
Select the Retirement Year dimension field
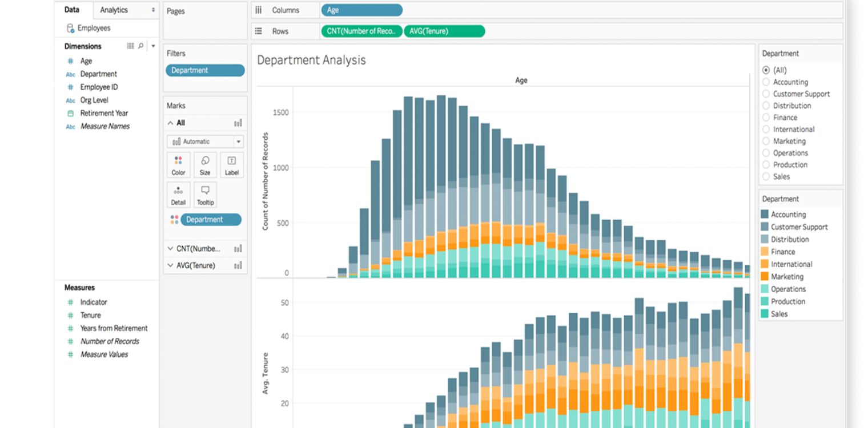[104, 113]
